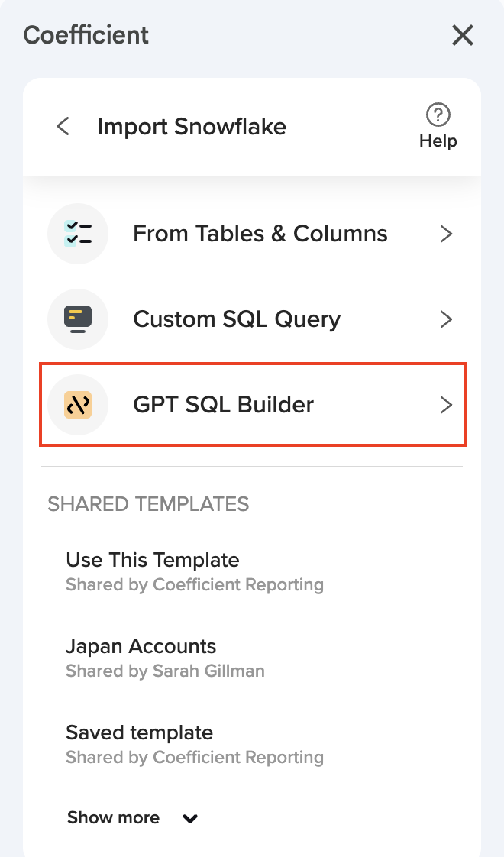The image size is (504, 857).
Task: Click the Show more text
Action: (113, 817)
